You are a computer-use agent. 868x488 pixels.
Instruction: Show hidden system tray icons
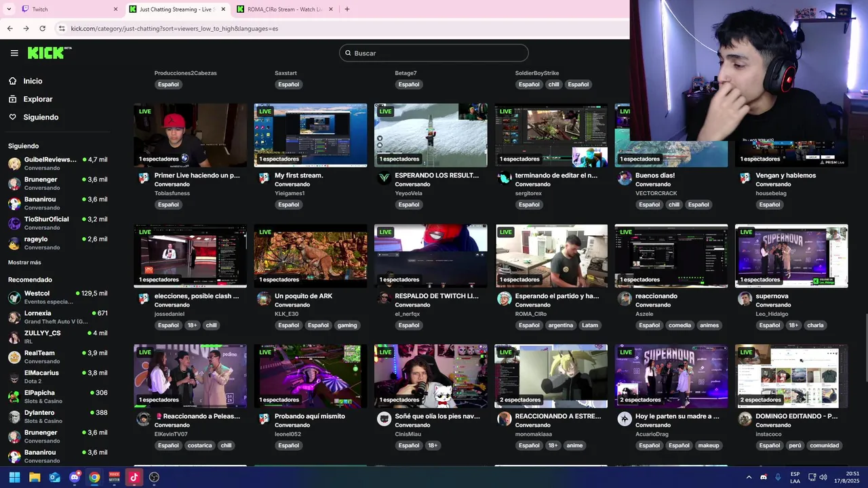pyautogui.click(x=749, y=477)
